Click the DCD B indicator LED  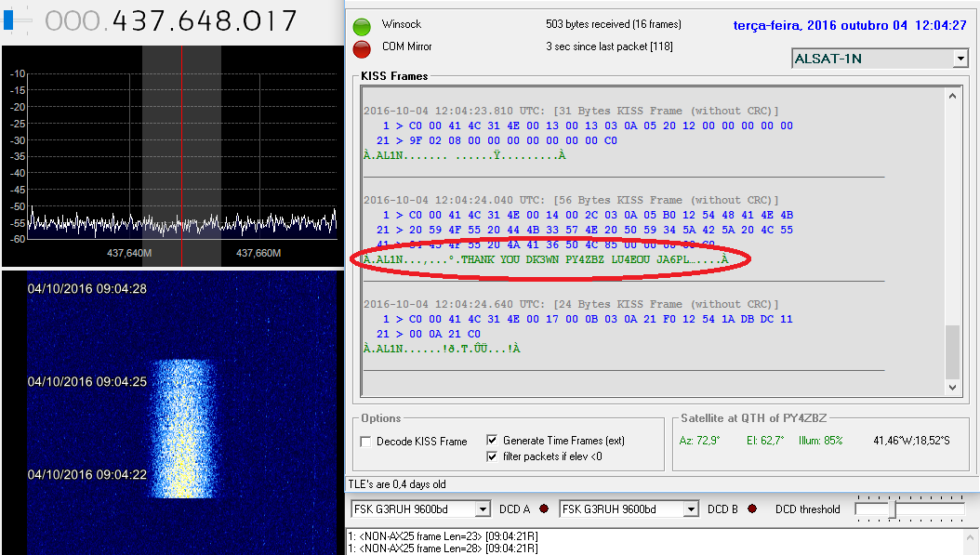tap(751, 509)
